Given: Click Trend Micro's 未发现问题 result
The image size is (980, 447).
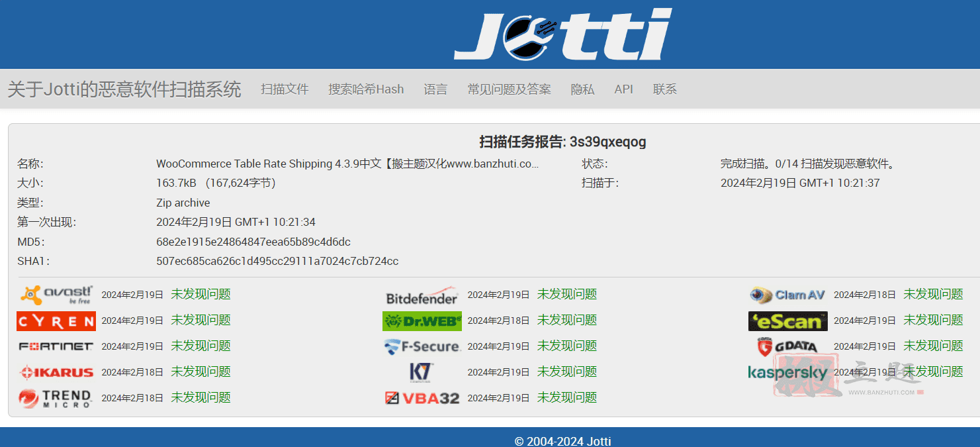Looking at the screenshot, I should coord(200,397).
